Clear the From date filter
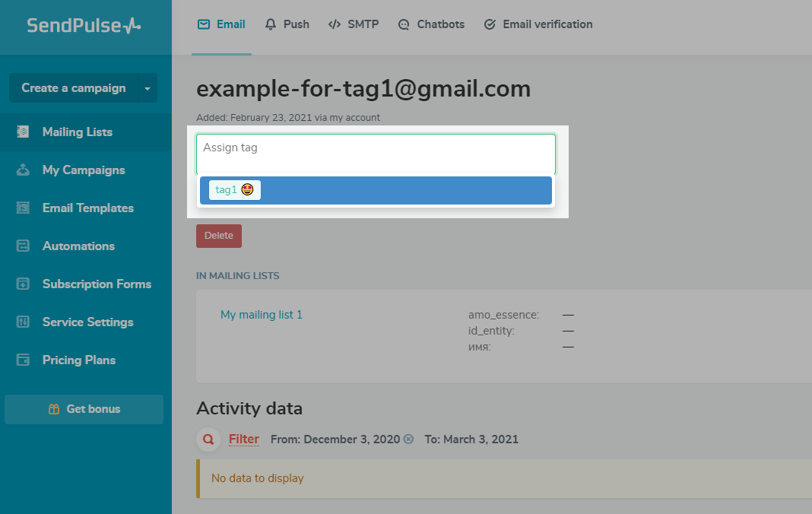 pyautogui.click(x=408, y=439)
